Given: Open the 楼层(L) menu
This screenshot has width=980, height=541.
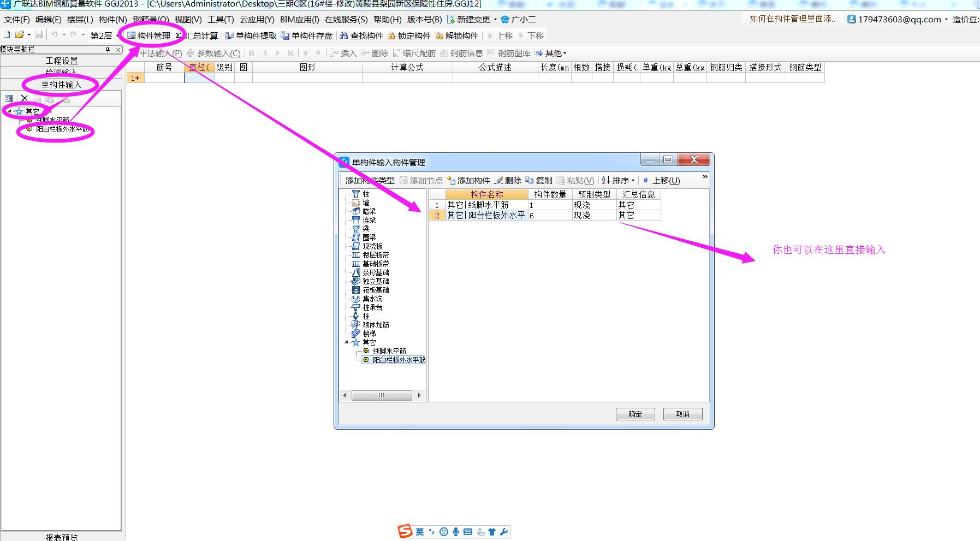Looking at the screenshot, I should click(x=80, y=20).
